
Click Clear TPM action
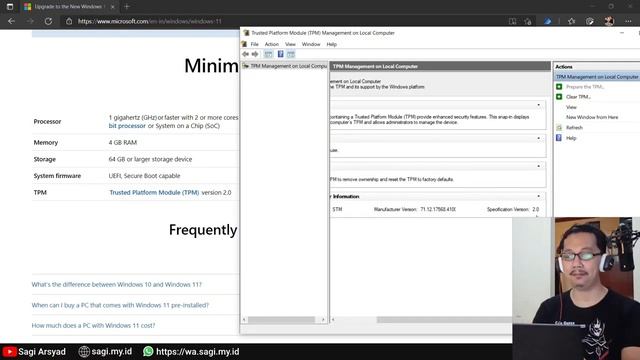(x=578, y=97)
